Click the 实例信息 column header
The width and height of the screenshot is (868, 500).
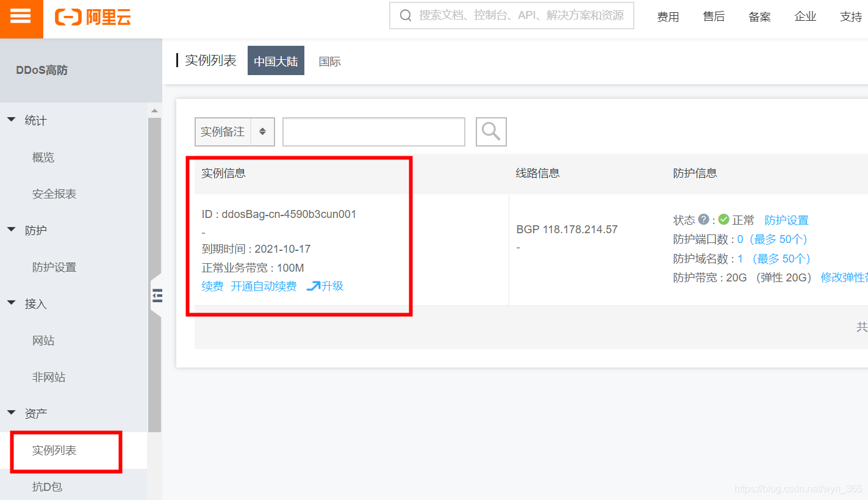[x=224, y=173]
